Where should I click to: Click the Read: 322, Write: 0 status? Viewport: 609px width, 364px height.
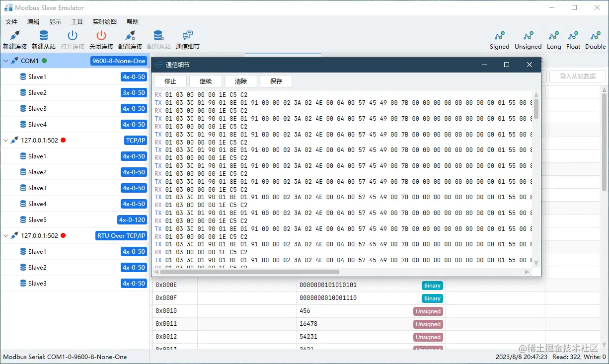pos(579,357)
